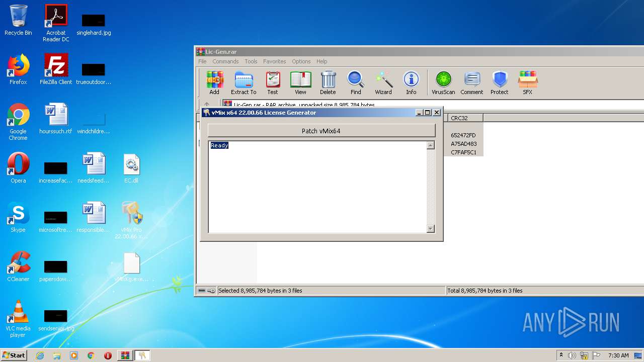The height and width of the screenshot is (362, 644).
Task: Select the vMix Pro 22.00.66 installer icon
Action: pos(131,220)
